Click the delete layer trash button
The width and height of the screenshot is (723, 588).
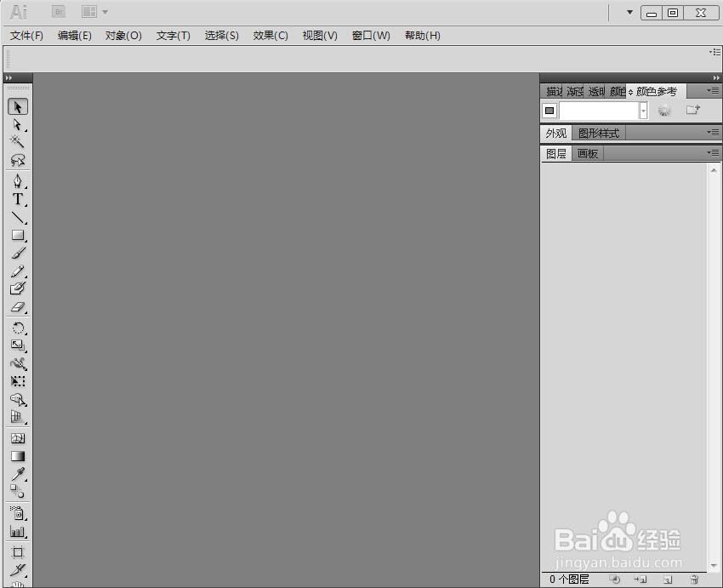(x=694, y=579)
